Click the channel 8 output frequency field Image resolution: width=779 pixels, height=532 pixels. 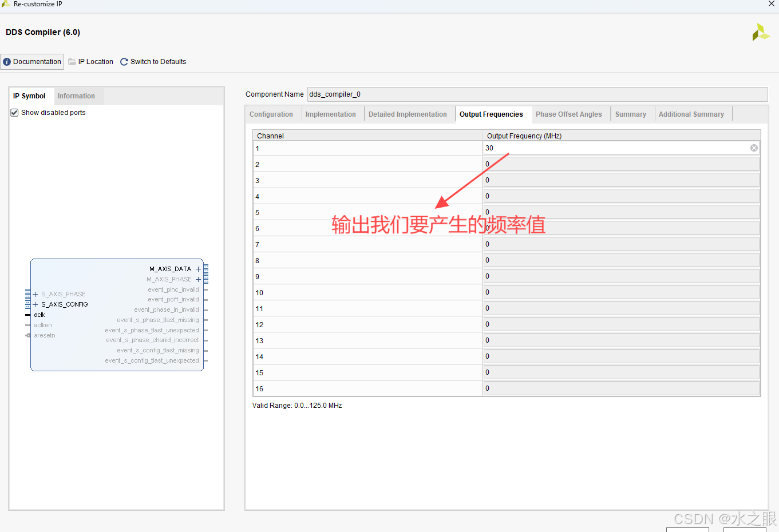pyautogui.click(x=622, y=260)
